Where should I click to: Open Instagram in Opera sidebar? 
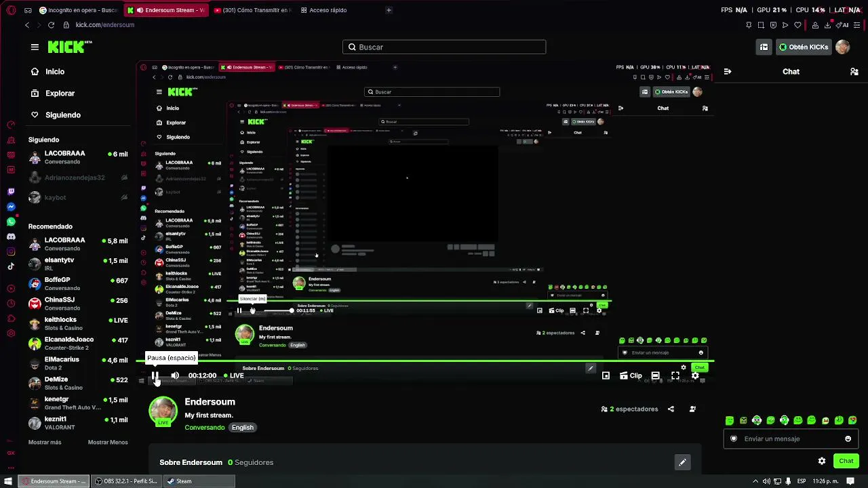click(11, 251)
